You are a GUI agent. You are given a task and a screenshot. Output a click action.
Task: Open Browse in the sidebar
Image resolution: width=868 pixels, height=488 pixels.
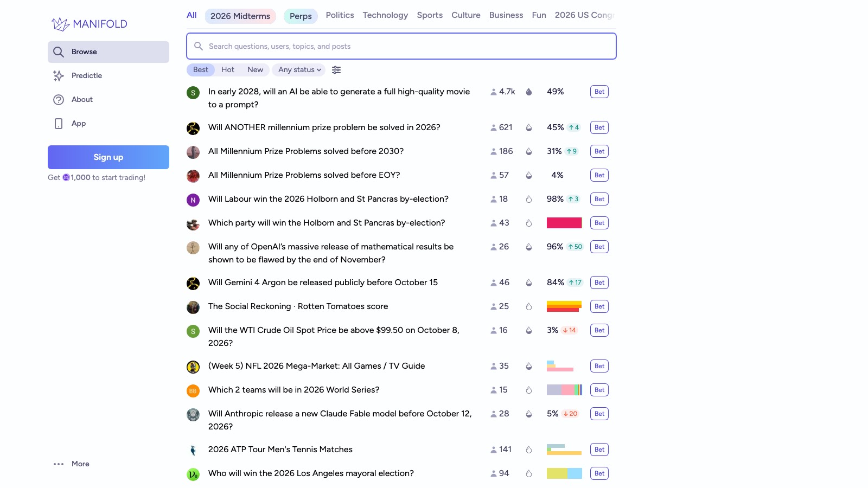(108, 52)
